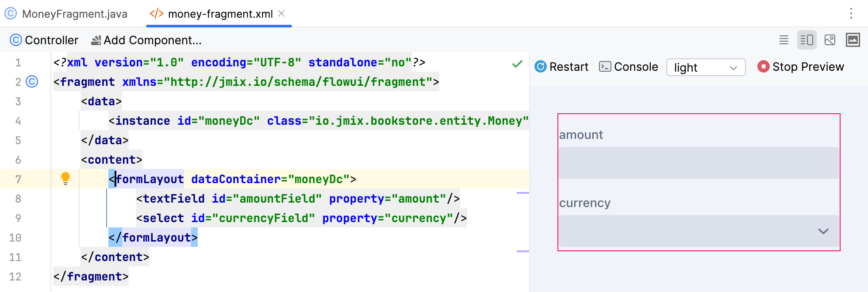Click the amount text field in preview
The image size is (868, 292).
point(699,163)
